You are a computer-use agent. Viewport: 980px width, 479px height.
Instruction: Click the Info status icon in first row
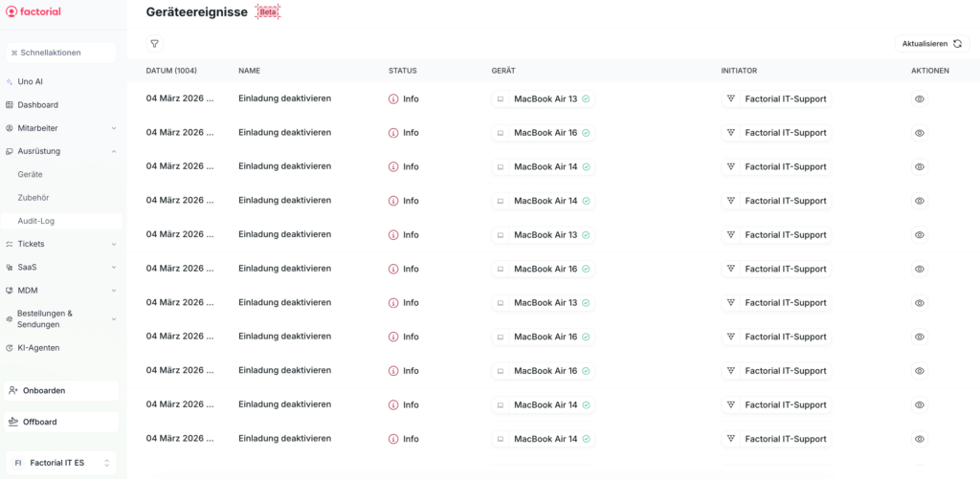(393, 98)
